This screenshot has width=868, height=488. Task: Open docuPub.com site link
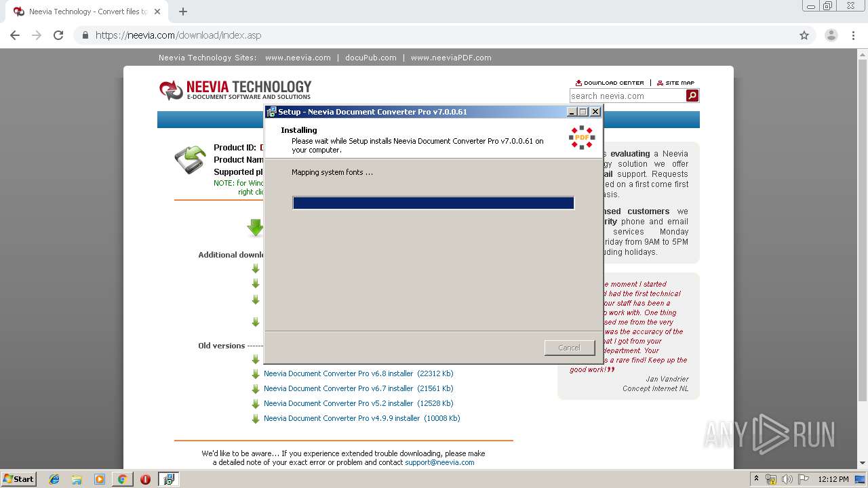click(x=371, y=58)
